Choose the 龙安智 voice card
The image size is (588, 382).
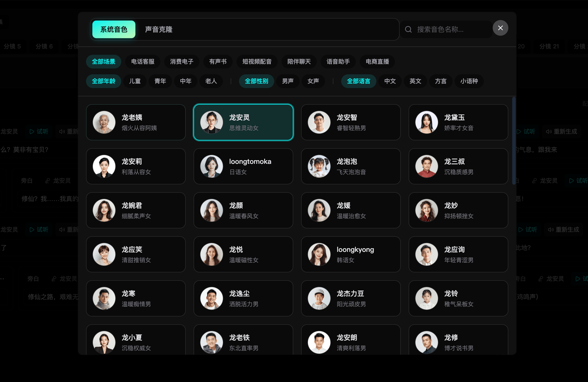click(351, 122)
